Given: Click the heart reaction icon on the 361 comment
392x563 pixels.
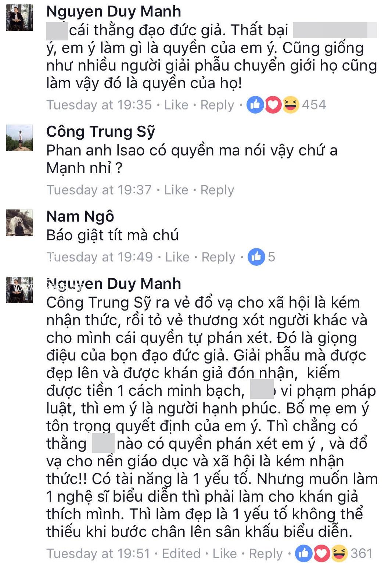Looking at the screenshot, I should click(321, 553).
